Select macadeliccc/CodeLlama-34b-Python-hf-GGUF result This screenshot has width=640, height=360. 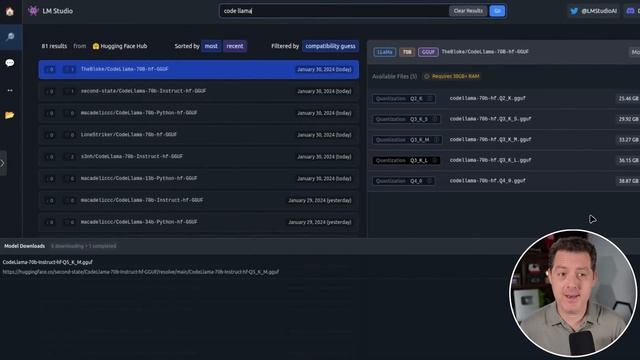[199, 222]
